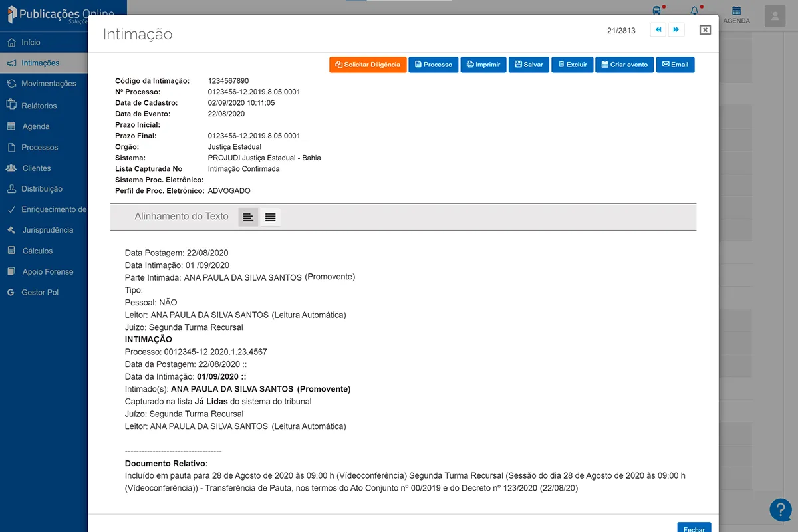
Task: Toggle fullscreen of the Intimação window
Action: (x=705, y=29)
